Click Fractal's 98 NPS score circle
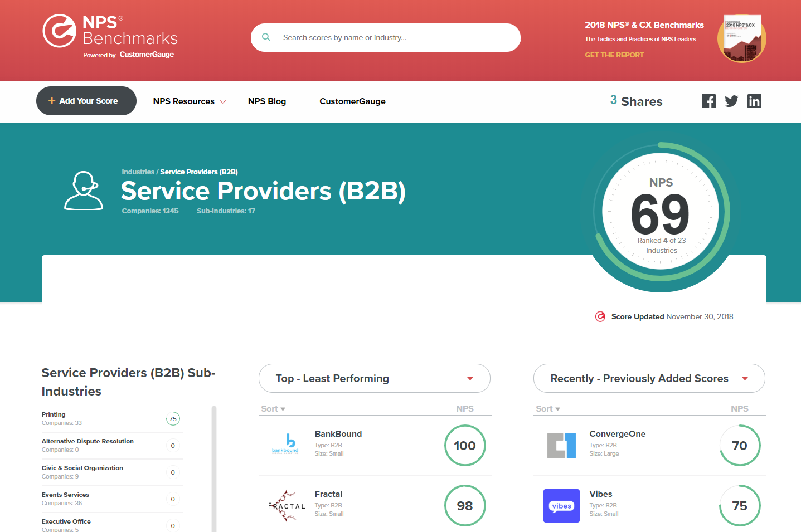 click(465, 506)
